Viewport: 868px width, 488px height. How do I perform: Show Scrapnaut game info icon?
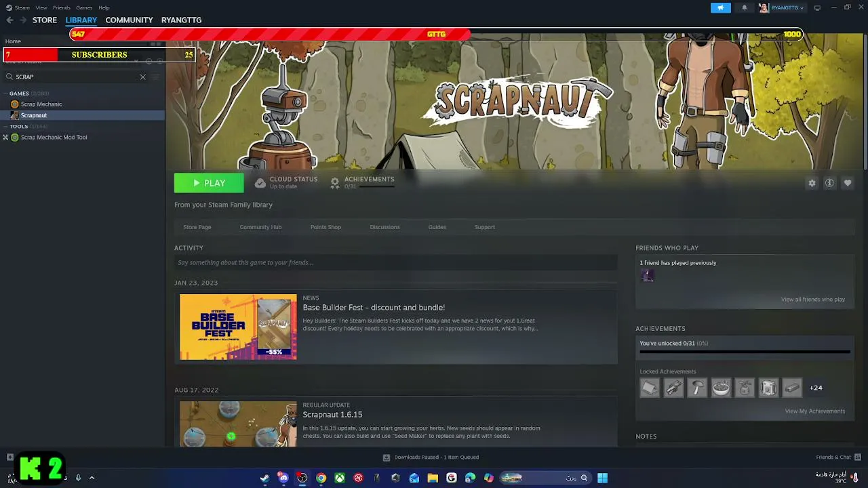[x=829, y=183]
